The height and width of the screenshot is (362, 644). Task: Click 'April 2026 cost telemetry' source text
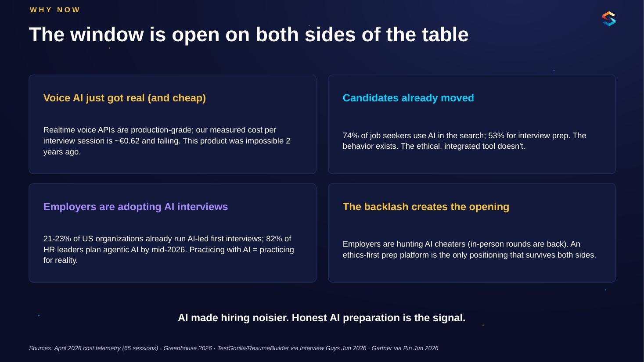(x=87, y=348)
